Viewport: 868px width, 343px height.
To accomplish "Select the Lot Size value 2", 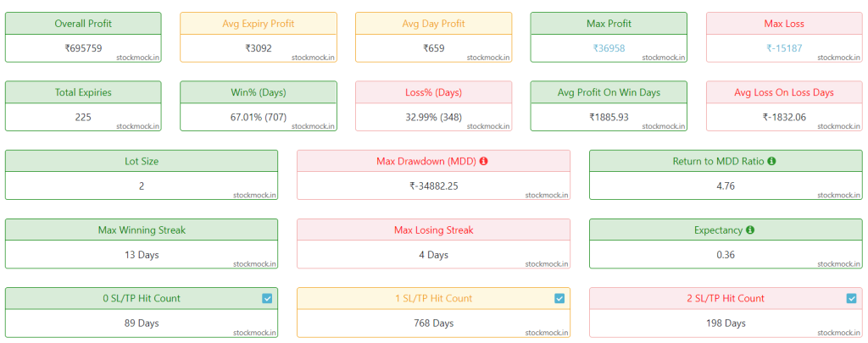I will click(142, 185).
